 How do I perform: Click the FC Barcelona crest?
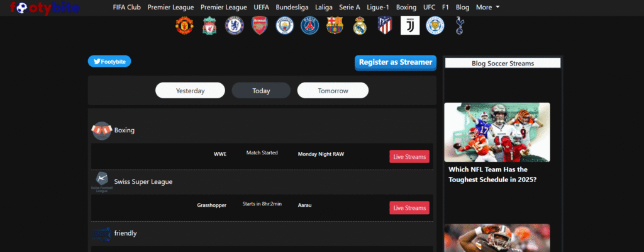click(335, 26)
